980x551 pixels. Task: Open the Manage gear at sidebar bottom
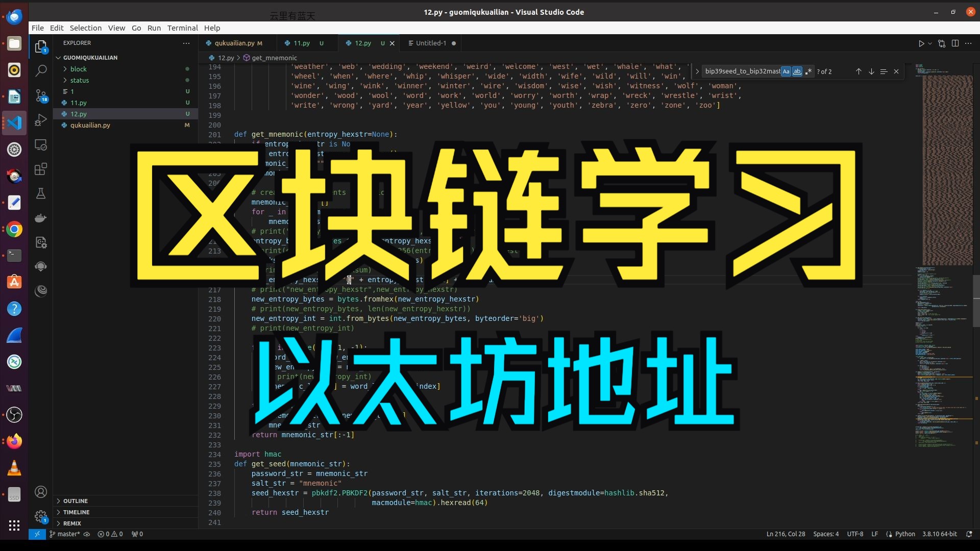(41, 516)
